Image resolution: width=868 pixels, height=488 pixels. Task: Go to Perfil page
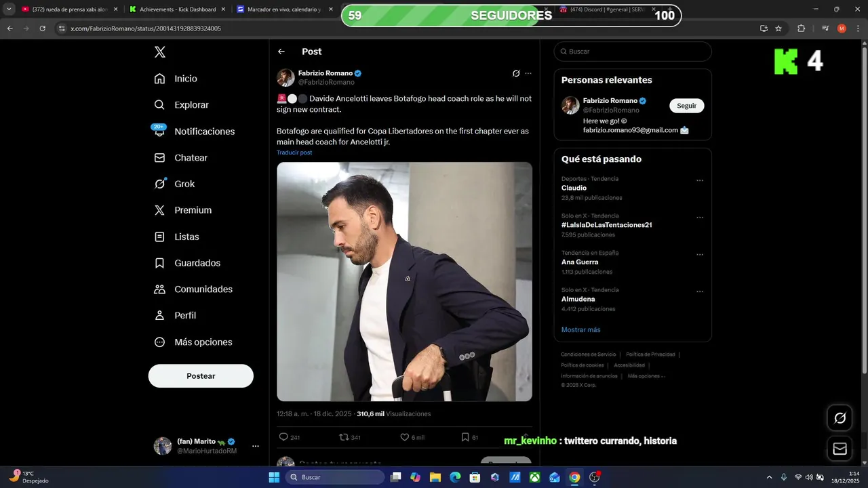coord(175,315)
